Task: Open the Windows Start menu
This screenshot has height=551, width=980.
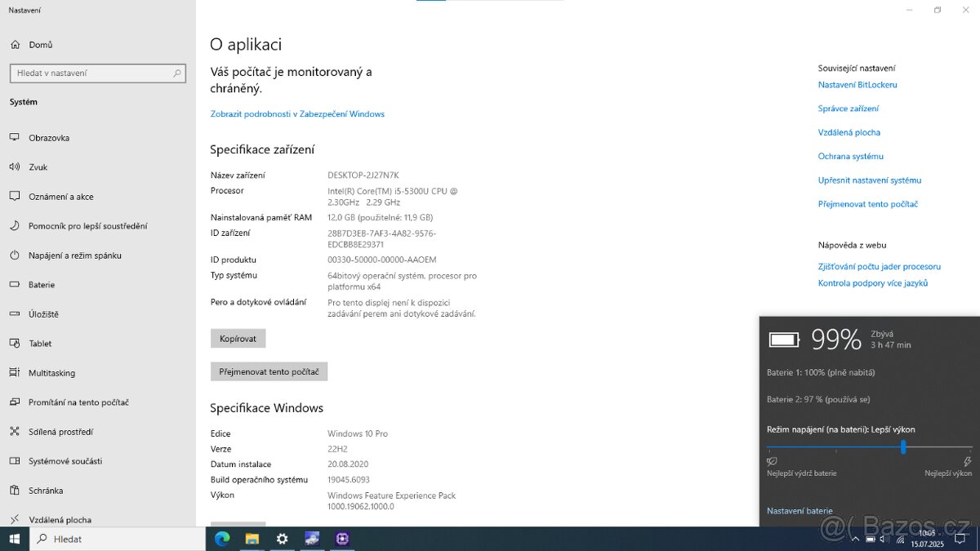Action: coord(15,539)
